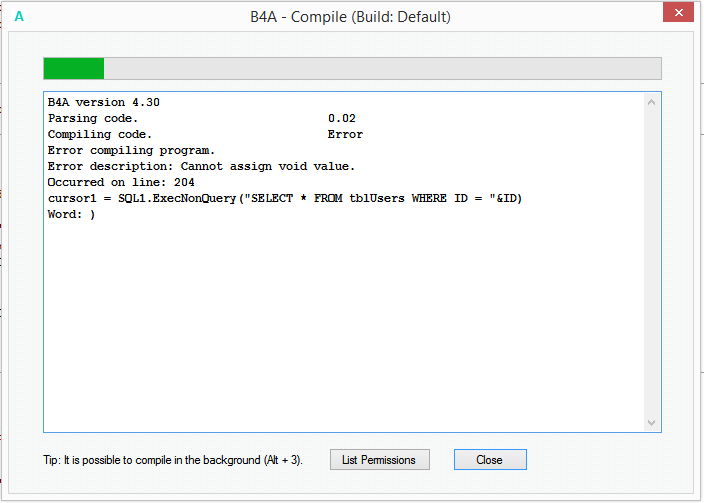Click the log scrollbar up arrow
Viewport: 704px width, 503px height.
click(652, 102)
